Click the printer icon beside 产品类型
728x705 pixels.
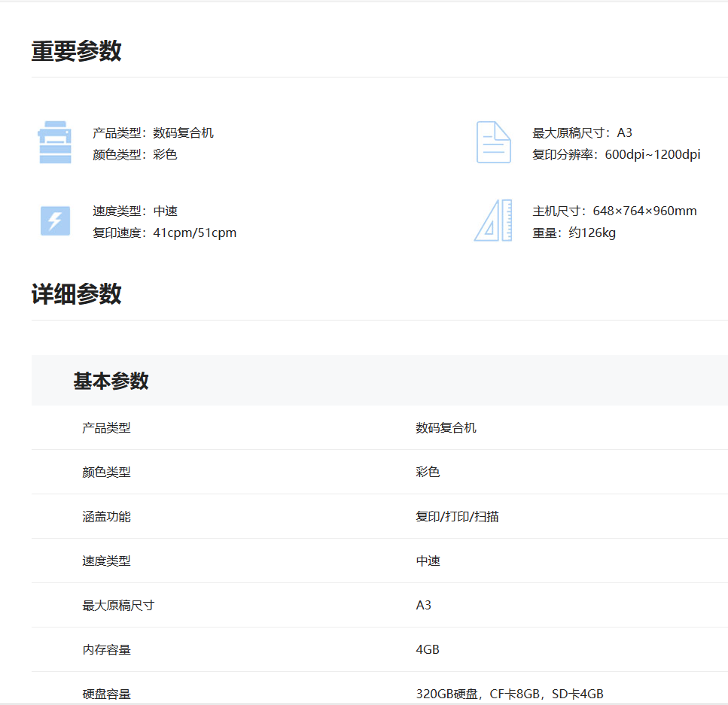(x=55, y=142)
